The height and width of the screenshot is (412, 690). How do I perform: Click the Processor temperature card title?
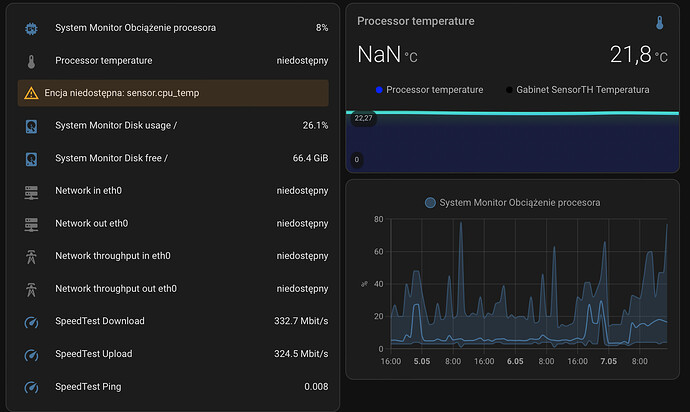point(415,21)
